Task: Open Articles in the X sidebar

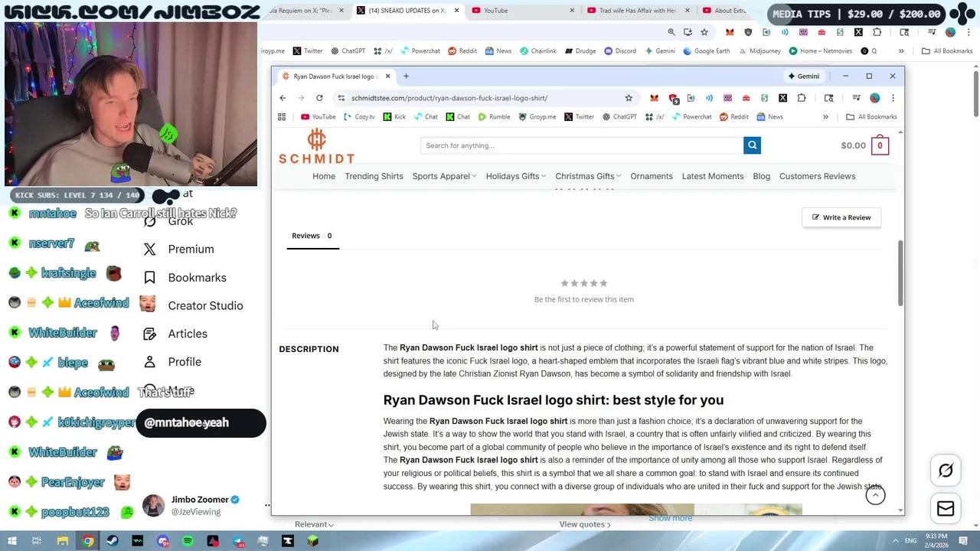Action: (x=176, y=334)
